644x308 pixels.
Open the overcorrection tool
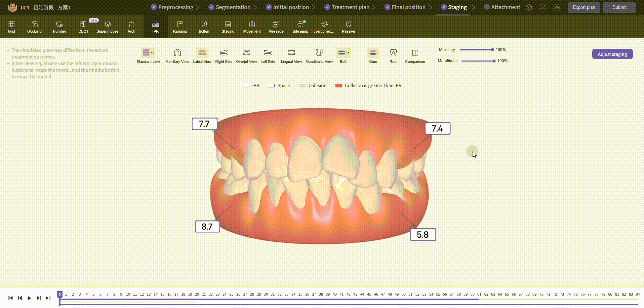point(324,27)
